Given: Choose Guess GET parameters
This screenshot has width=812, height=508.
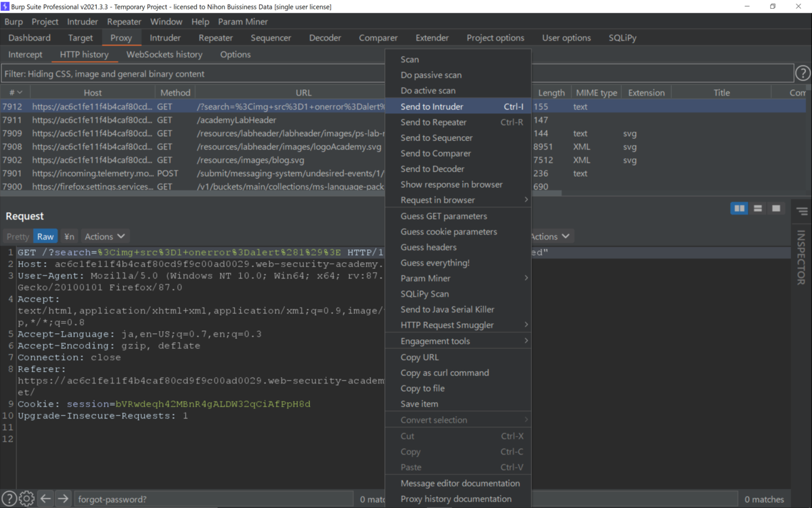Looking at the screenshot, I should 458,216.
